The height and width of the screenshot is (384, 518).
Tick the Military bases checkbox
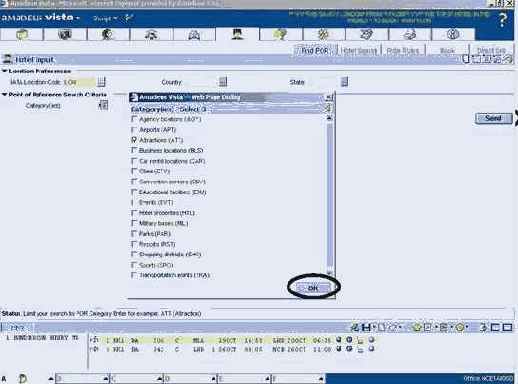click(x=134, y=223)
